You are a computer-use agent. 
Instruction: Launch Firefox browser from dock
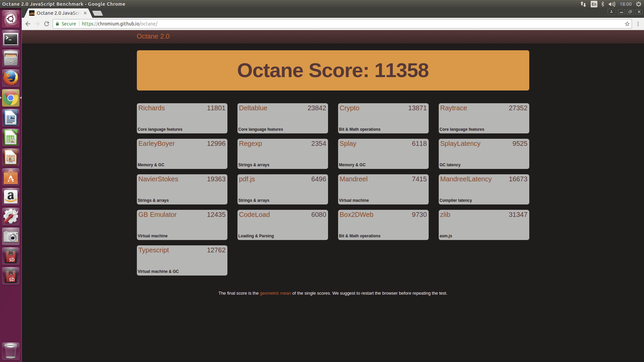[x=11, y=78]
